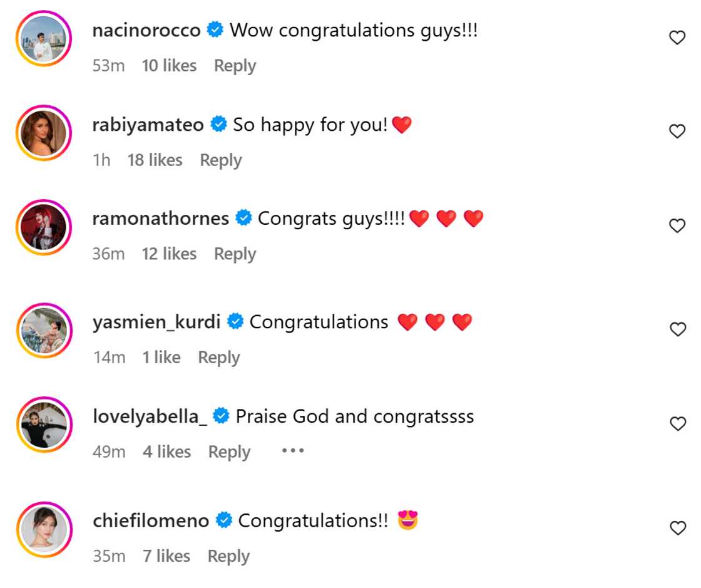Open the ramonathornes username link
The width and height of the screenshot is (701, 588).
(x=160, y=219)
